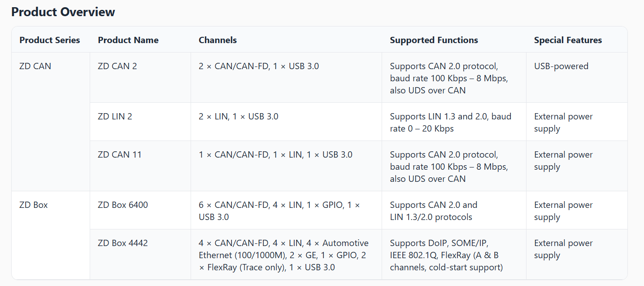Click the LIN 1.3 and 2.0 functions cell
Image resolution: width=644 pixels, height=286 pixels.
450,122
